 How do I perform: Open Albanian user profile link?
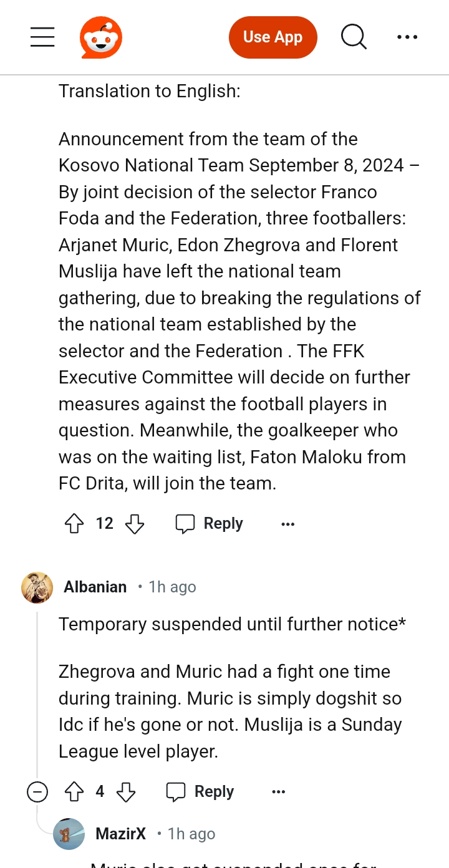(x=95, y=587)
